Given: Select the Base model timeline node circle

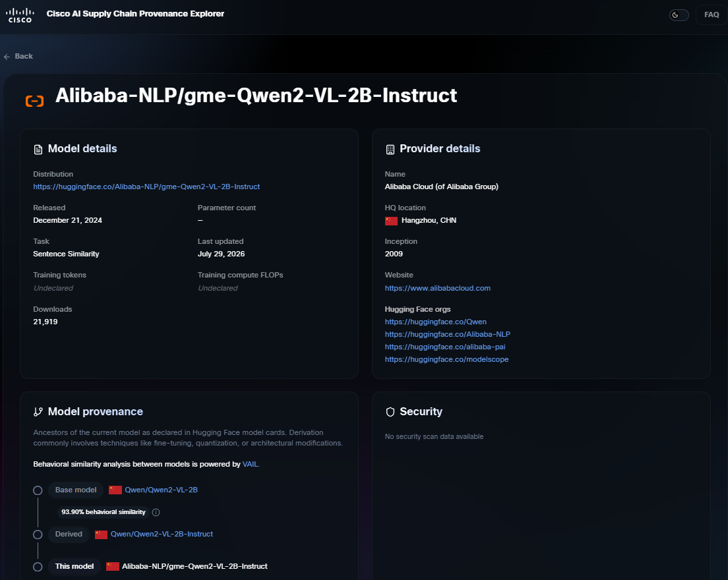Looking at the screenshot, I should [x=38, y=490].
